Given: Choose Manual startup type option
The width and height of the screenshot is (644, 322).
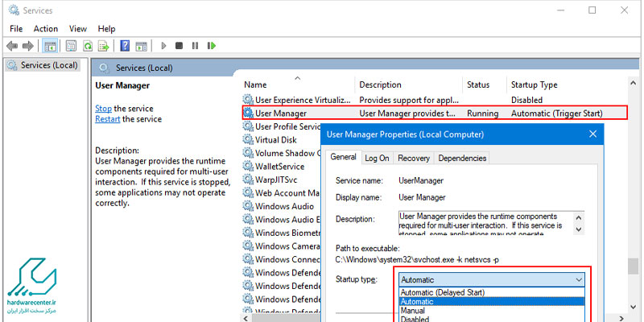Looking at the screenshot, I should 491,311.
